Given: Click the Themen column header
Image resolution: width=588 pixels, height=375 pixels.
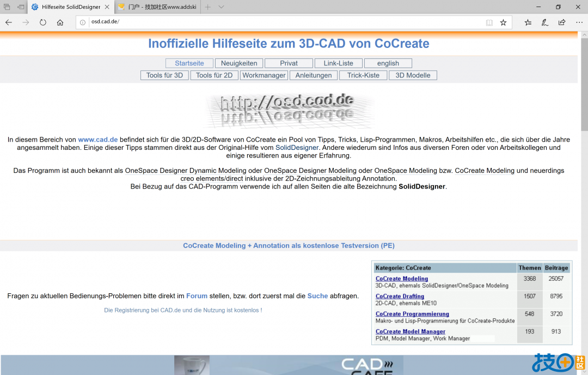Looking at the screenshot, I should pyautogui.click(x=530, y=268).
